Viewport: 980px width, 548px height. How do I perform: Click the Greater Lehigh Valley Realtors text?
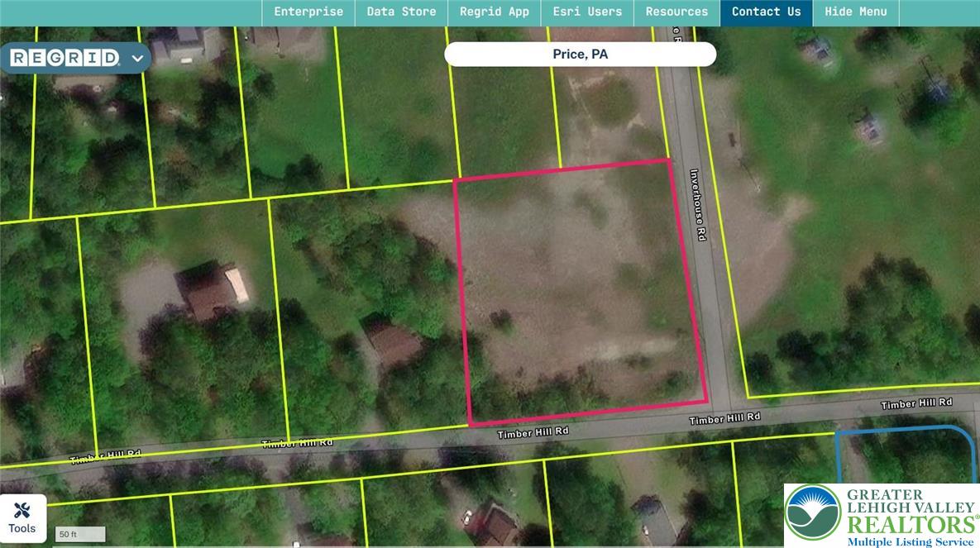[910, 512]
